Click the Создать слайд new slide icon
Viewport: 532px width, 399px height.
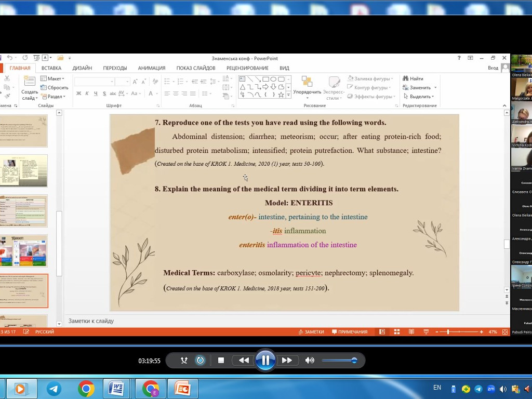point(29,82)
